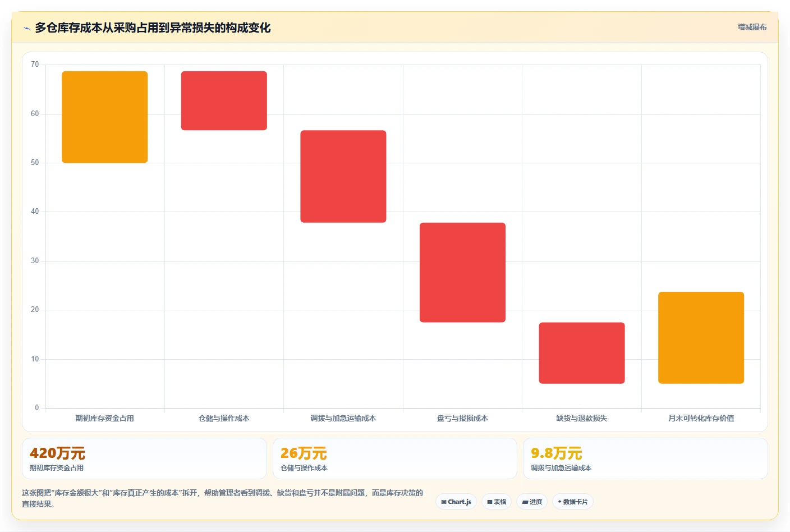This screenshot has width=790, height=532.
Task: Click the red 缺货与退款损失 bar
Action: tap(582, 353)
